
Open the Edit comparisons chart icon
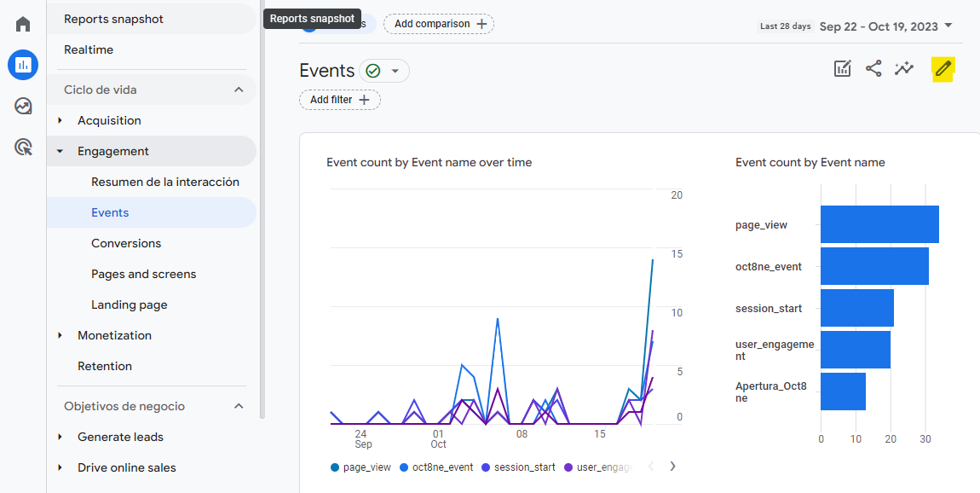pyautogui.click(x=843, y=69)
